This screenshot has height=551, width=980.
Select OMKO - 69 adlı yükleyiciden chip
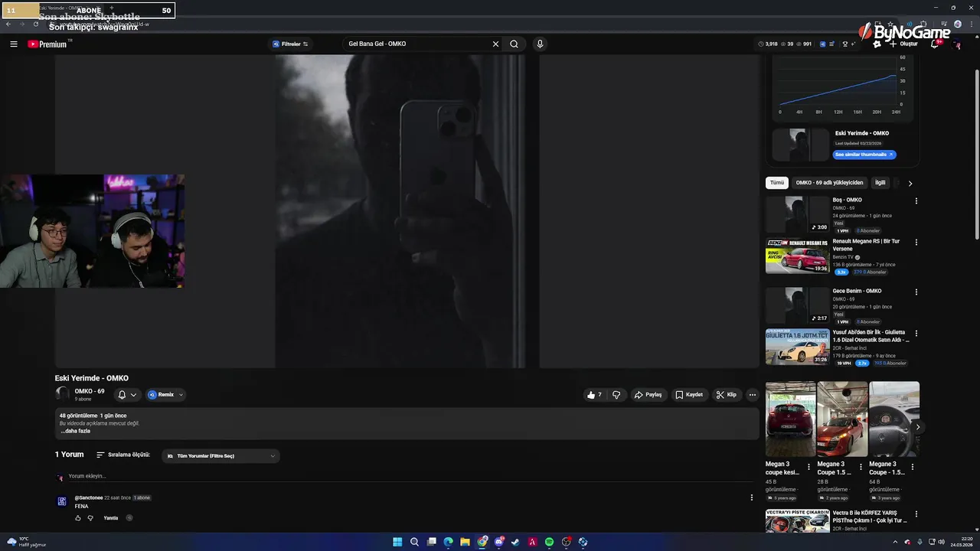click(x=829, y=183)
